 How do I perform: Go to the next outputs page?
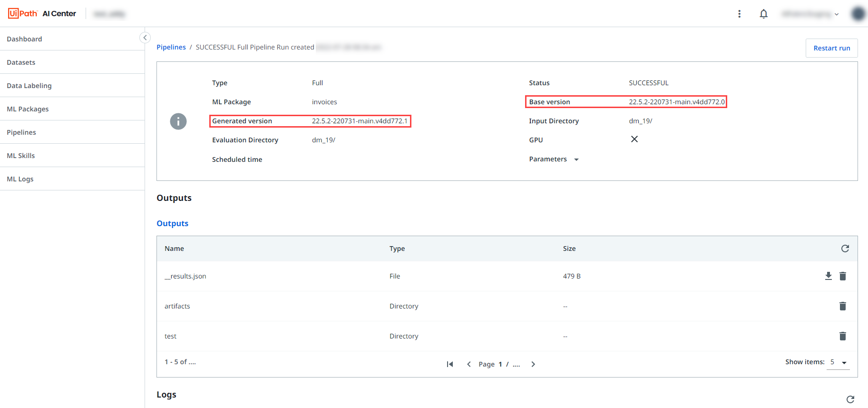tap(533, 364)
